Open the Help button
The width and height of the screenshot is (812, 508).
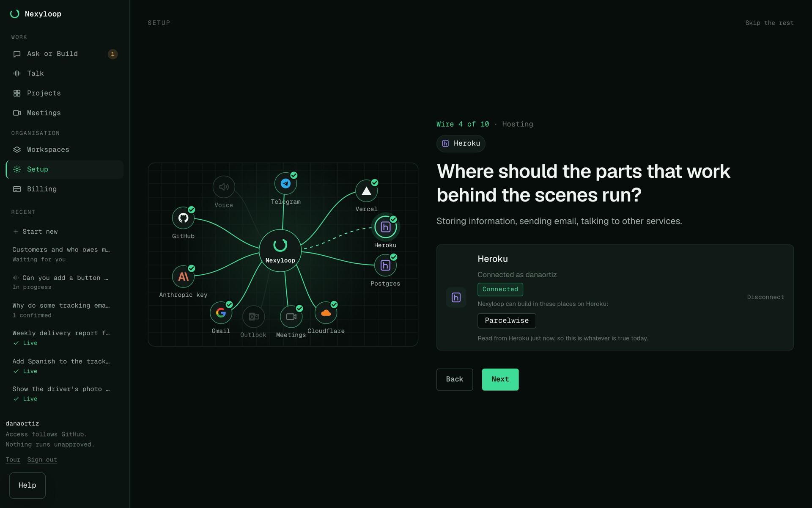point(27,486)
